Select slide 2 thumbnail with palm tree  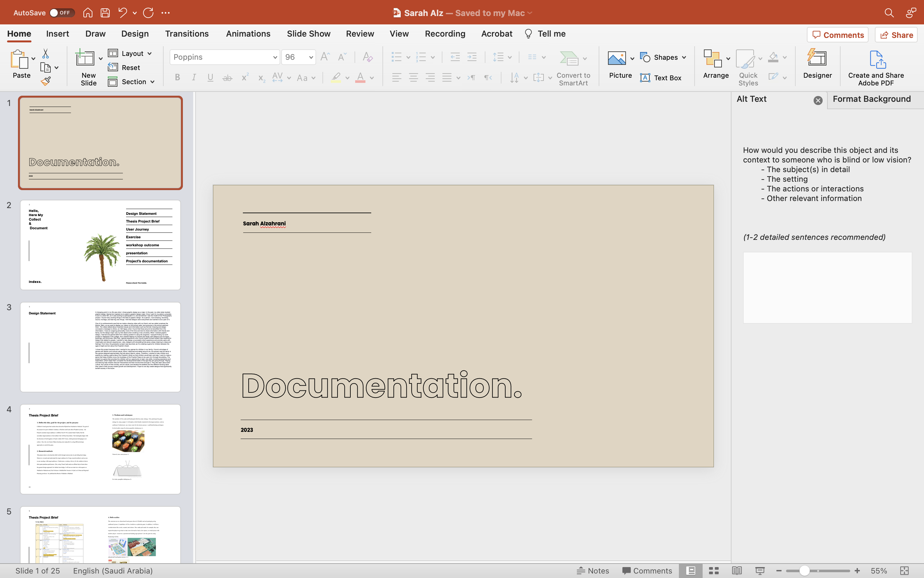tap(100, 245)
